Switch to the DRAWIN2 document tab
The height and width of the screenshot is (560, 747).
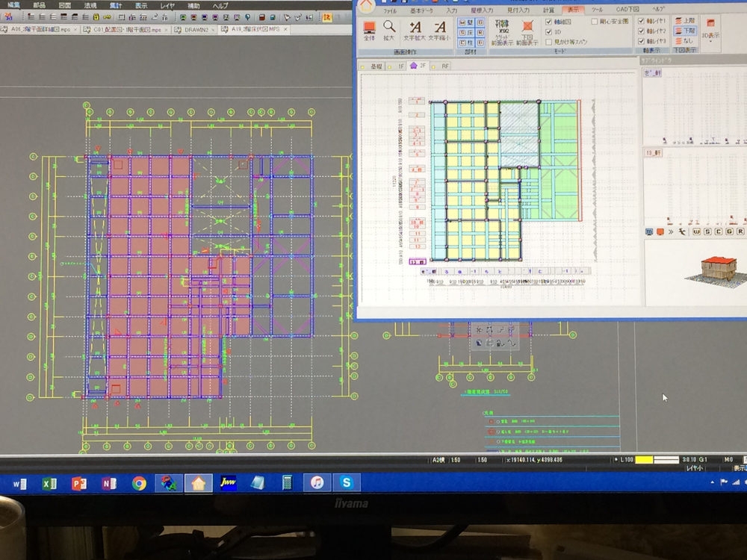(x=191, y=30)
